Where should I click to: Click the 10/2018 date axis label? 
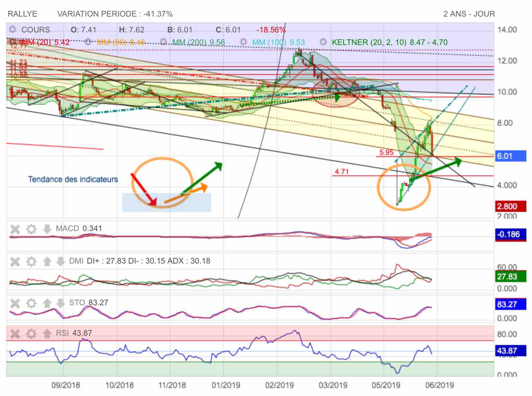point(119,385)
